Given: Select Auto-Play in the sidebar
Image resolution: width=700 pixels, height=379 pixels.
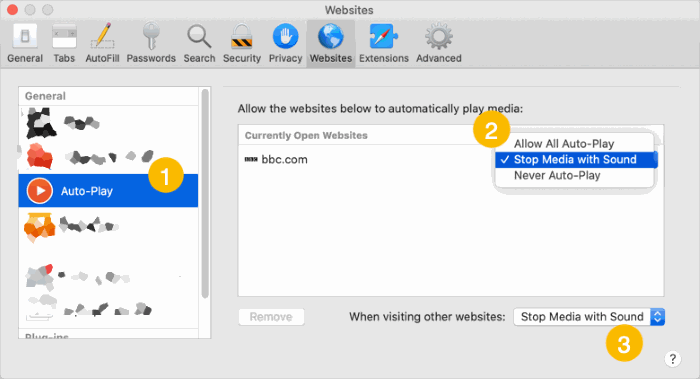Looking at the screenshot, I should [x=108, y=191].
